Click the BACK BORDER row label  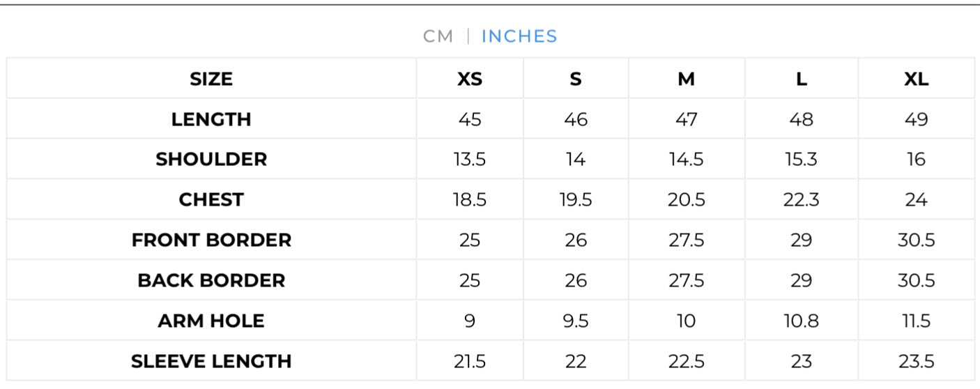[x=211, y=281]
